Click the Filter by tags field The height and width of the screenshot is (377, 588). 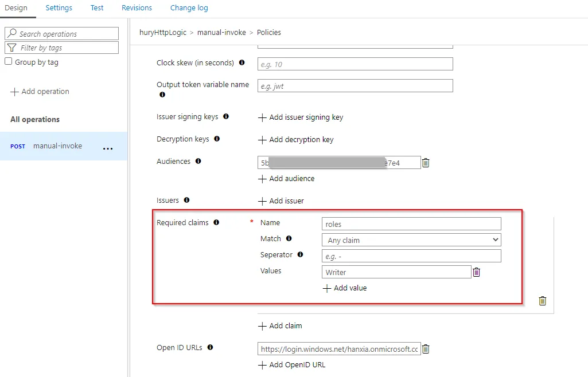tap(62, 48)
